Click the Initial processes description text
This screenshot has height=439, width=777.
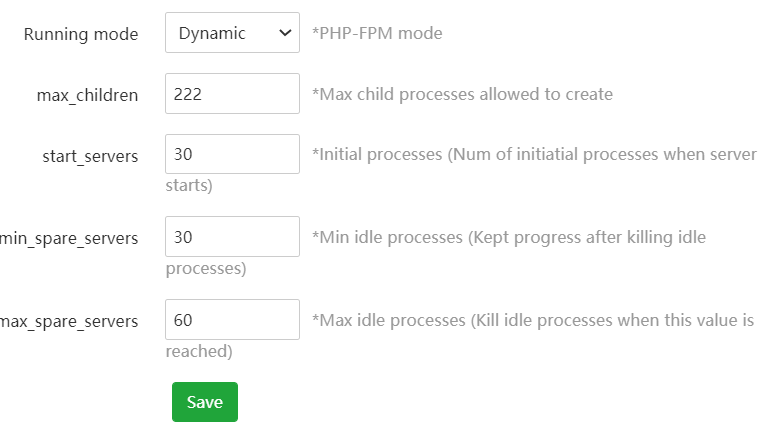[534, 155]
